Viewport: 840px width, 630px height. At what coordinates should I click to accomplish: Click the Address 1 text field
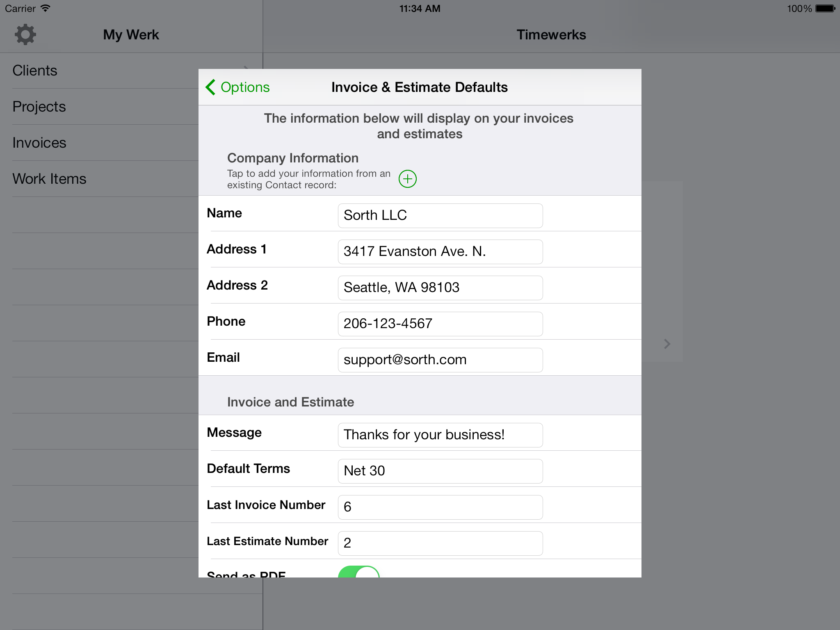pyautogui.click(x=440, y=251)
